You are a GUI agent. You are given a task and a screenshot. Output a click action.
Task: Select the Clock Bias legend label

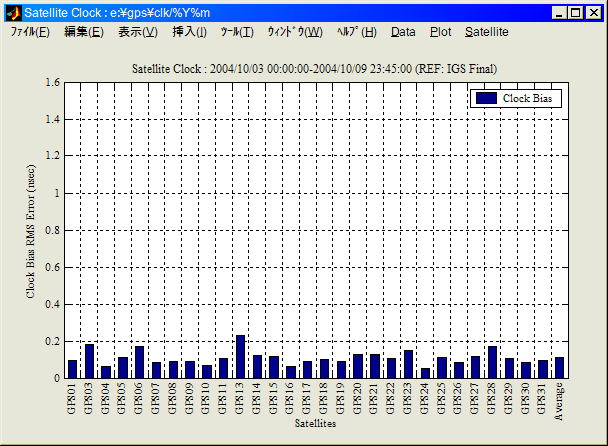529,98
